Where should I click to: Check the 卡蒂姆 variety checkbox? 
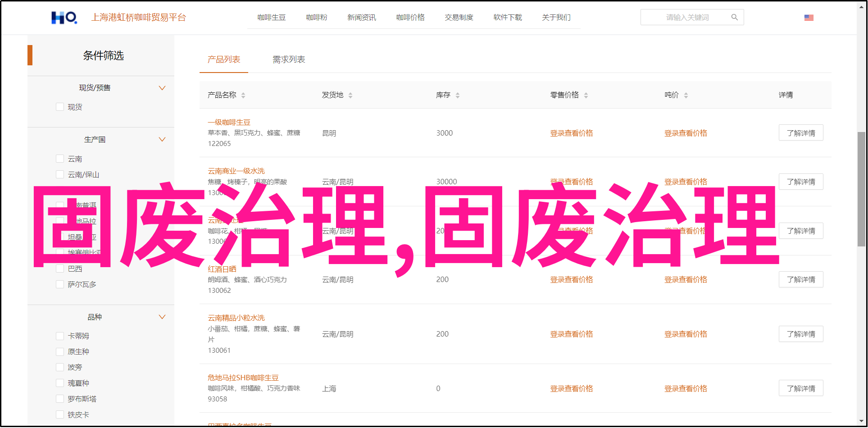[60, 336]
